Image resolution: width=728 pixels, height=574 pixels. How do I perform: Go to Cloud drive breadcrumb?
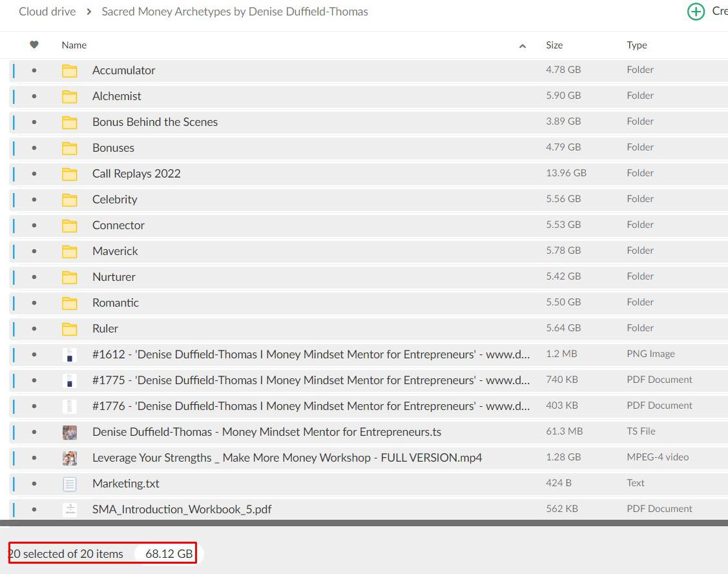point(47,12)
